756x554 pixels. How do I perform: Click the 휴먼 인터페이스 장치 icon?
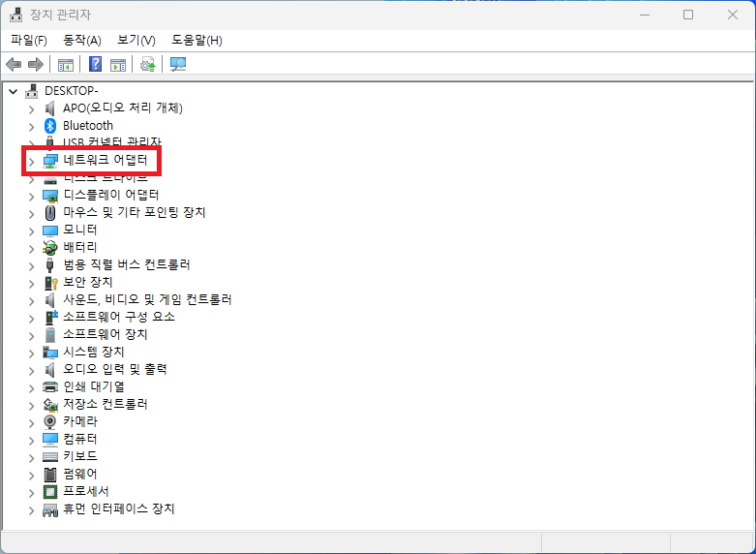pyautogui.click(x=50, y=509)
